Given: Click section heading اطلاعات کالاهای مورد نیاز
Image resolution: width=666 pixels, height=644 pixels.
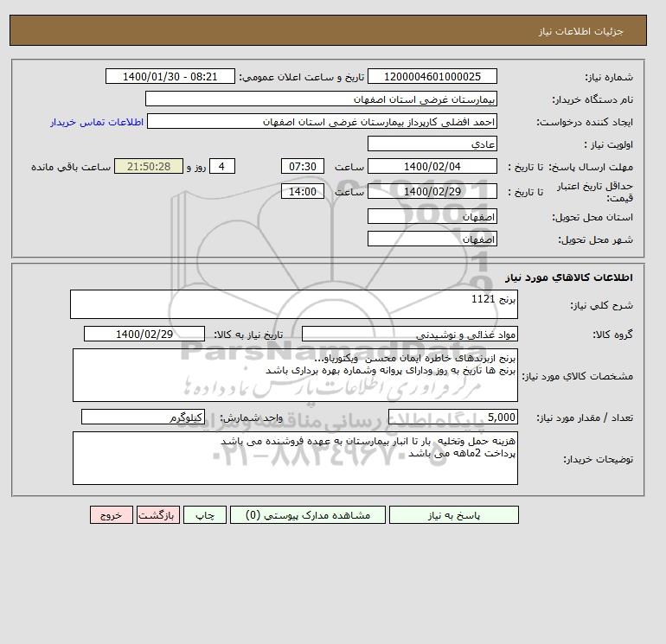Looking at the screenshot, I should point(569,277).
